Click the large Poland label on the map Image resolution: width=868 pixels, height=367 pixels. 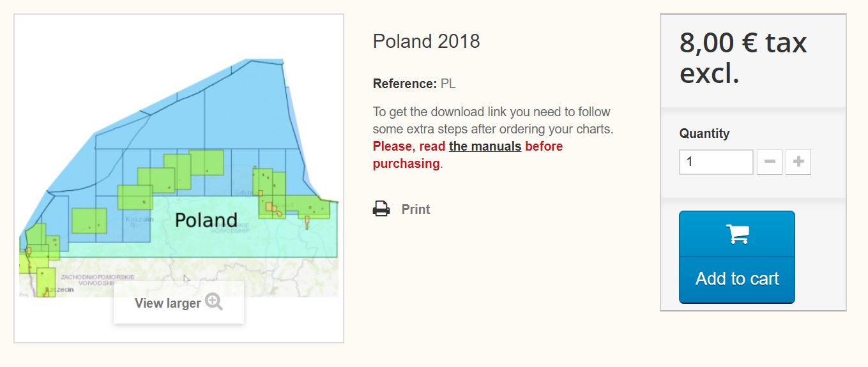[x=206, y=221]
